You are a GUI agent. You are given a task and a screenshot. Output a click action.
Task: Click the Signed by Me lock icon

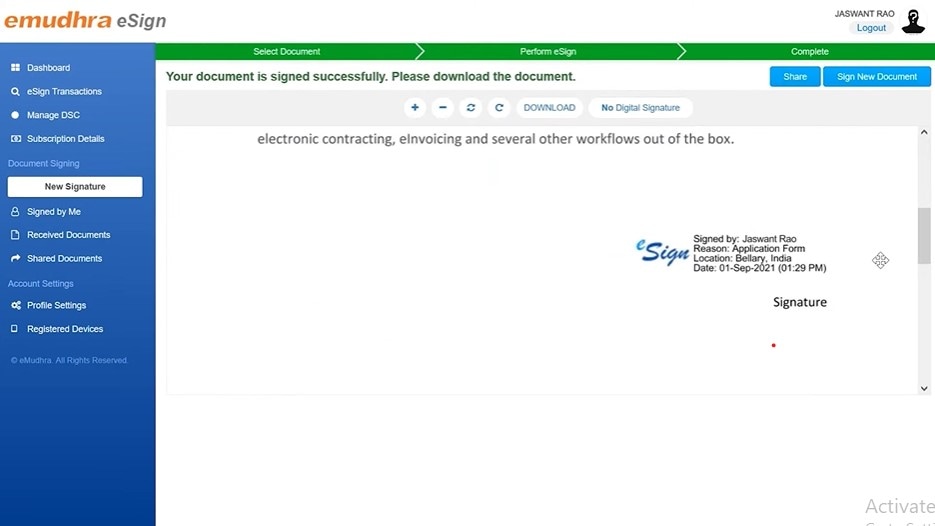16,212
